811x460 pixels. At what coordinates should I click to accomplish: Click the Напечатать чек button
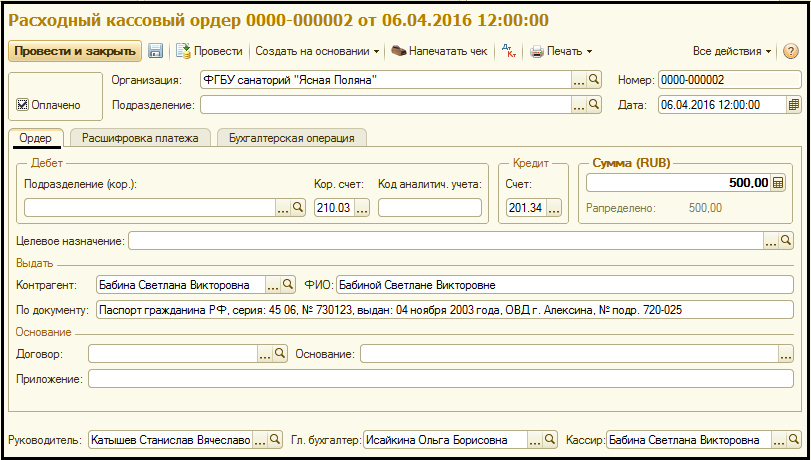coord(439,51)
